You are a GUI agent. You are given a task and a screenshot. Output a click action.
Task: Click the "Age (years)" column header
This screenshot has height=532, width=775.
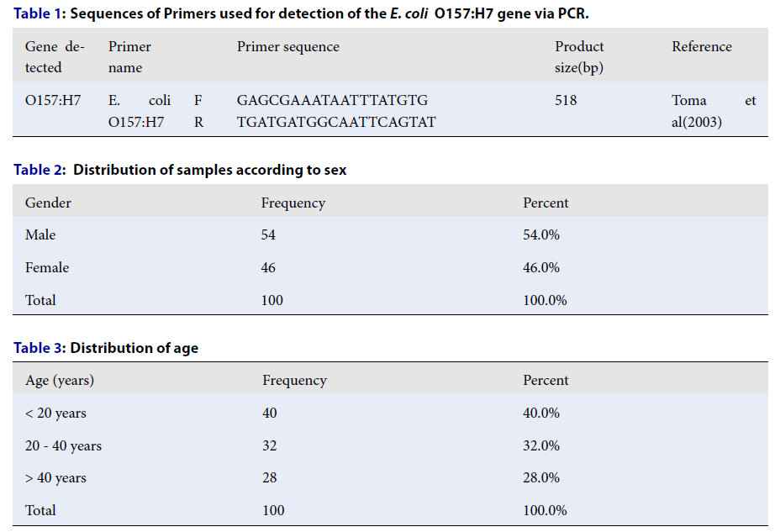pos(60,381)
